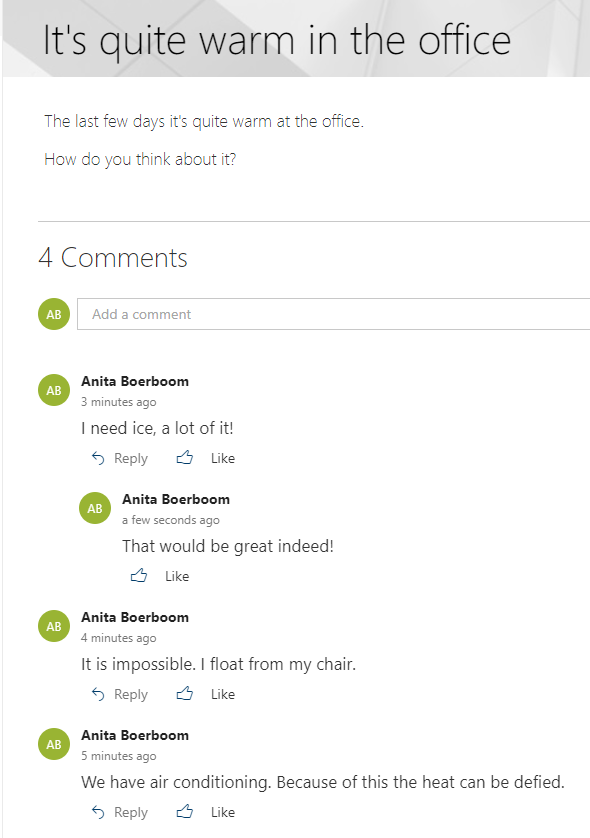Click the AB avatar of the nested reply
Viewport: 590px width, 838px height.
tap(95, 508)
